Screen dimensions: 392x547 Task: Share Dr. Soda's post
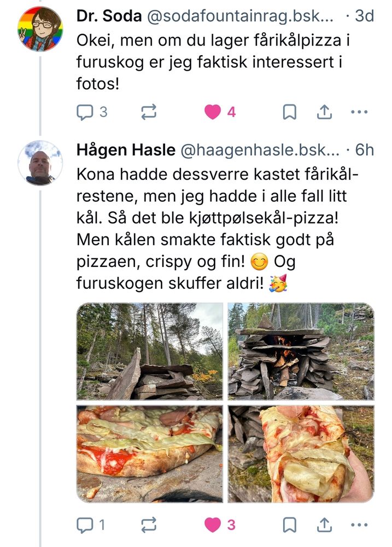(326, 111)
